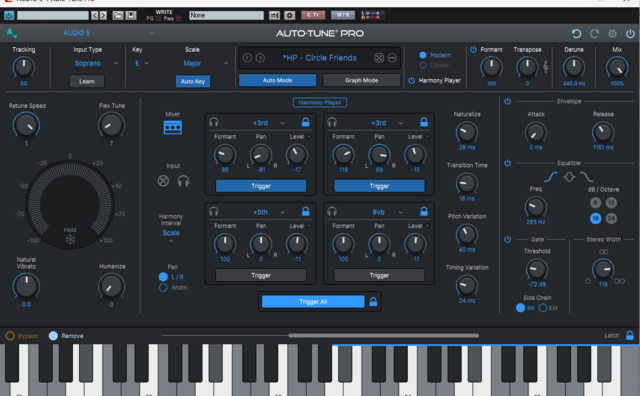Click the Retune Speed knob
640x396 pixels.
pyautogui.click(x=26, y=126)
